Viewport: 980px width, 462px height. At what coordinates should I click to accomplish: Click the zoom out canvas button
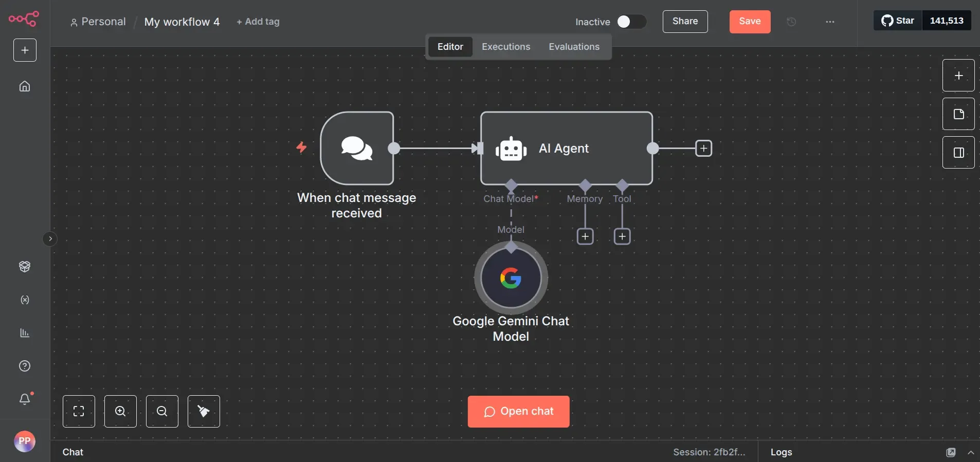(x=162, y=411)
